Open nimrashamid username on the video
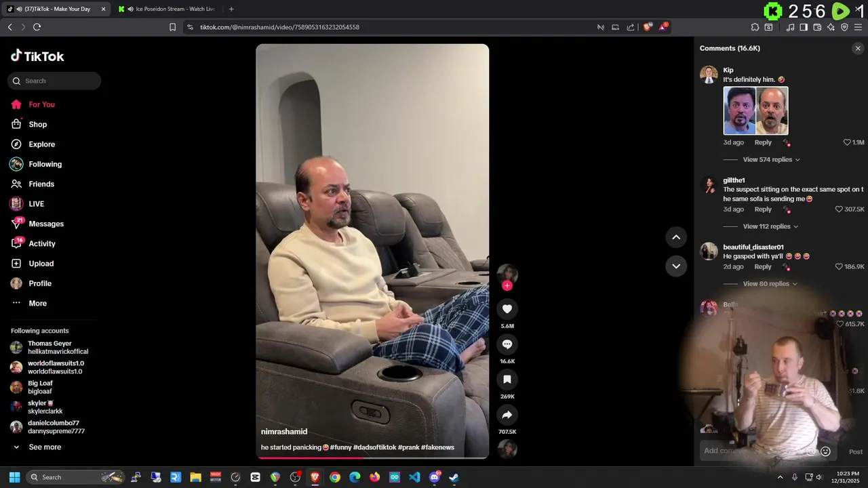868x488 pixels. 284,432
